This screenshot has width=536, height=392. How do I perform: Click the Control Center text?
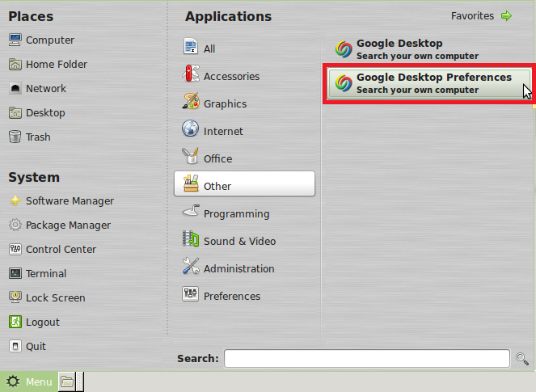coord(61,250)
